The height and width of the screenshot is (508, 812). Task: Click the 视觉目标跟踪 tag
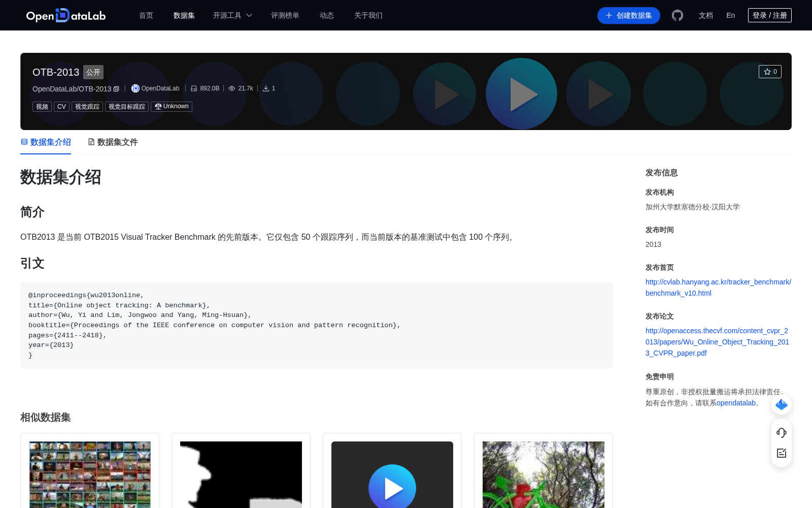[127, 107]
